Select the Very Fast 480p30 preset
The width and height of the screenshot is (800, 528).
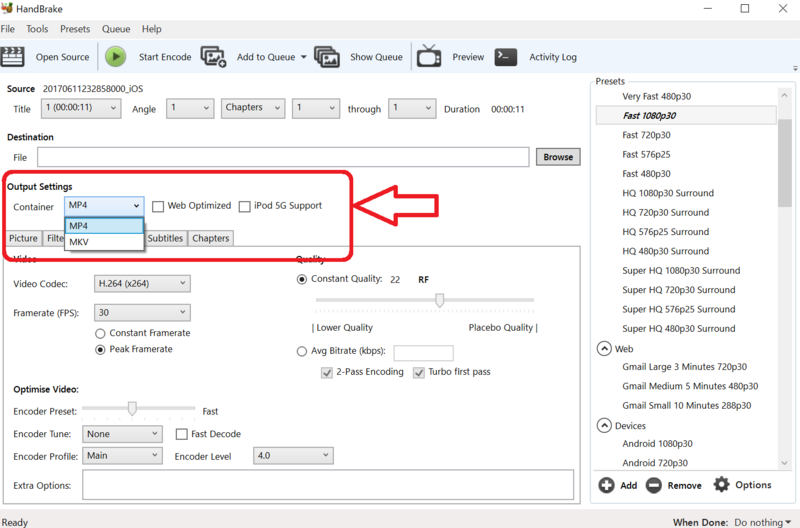click(x=656, y=96)
